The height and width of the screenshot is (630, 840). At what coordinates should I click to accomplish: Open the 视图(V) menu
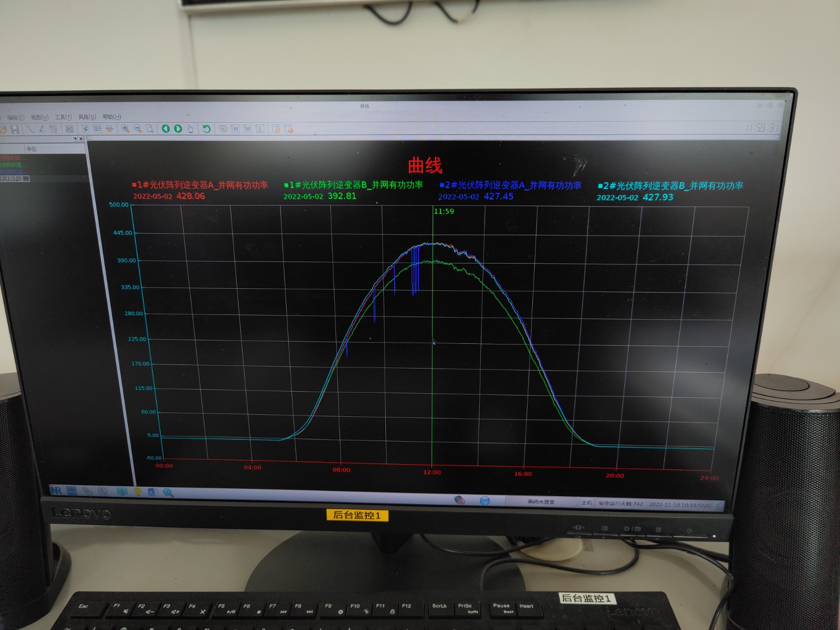(x=39, y=117)
